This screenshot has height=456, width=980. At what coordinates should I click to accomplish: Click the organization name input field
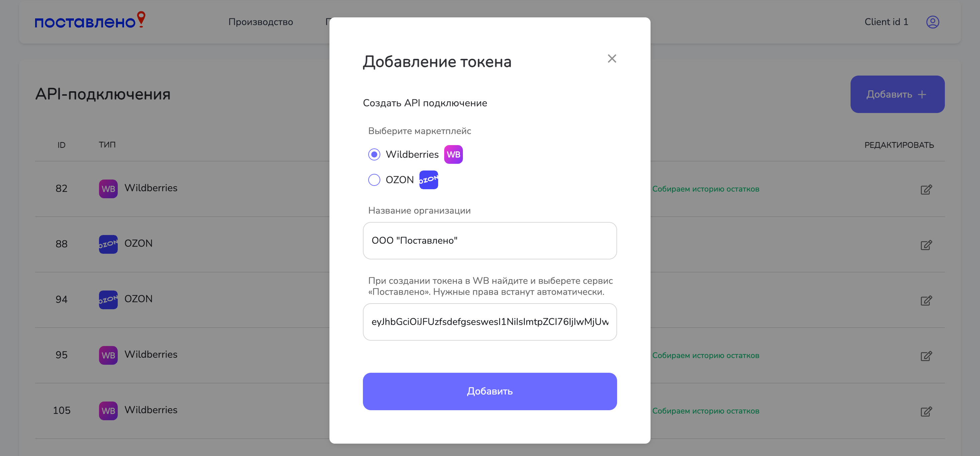(490, 240)
